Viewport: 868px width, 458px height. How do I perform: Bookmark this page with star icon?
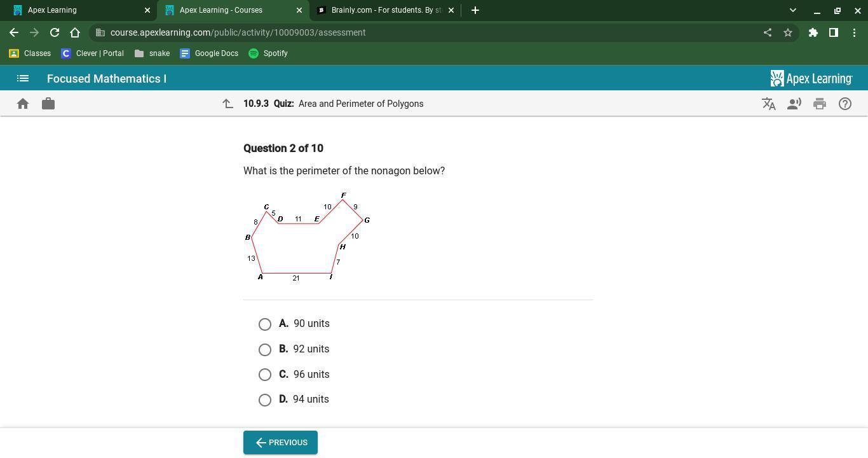tap(788, 32)
